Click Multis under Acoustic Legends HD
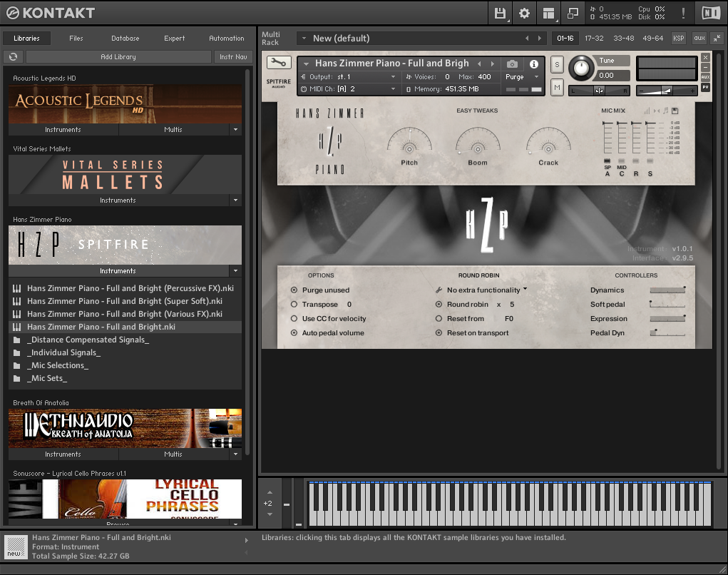Image resolution: width=728 pixels, height=575 pixels. (173, 130)
